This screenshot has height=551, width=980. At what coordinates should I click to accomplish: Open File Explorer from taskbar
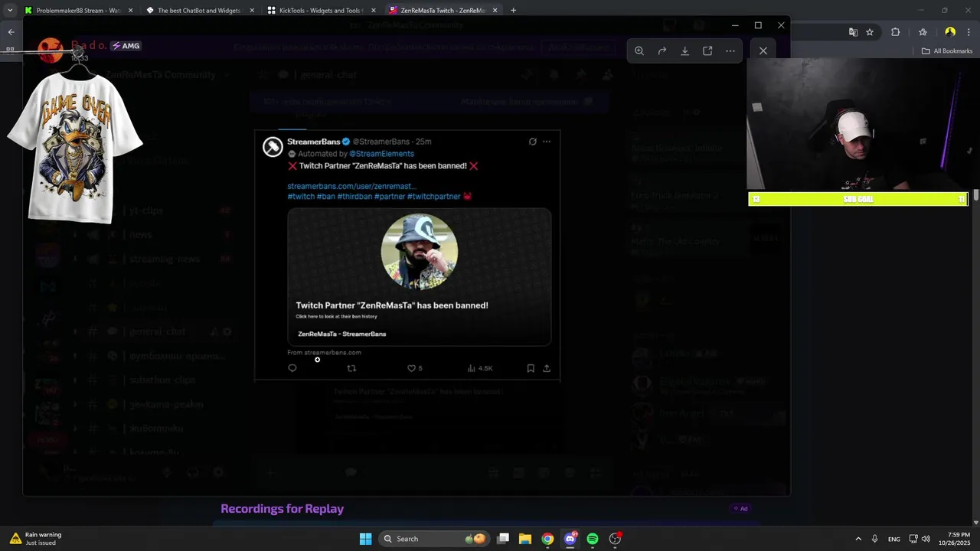coord(525,539)
